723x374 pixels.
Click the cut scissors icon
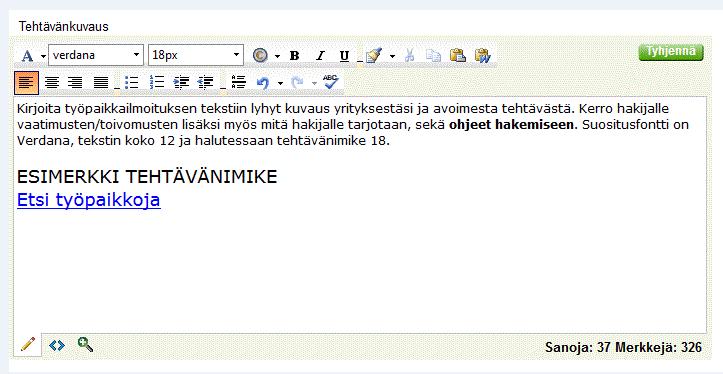(x=409, y=55)
